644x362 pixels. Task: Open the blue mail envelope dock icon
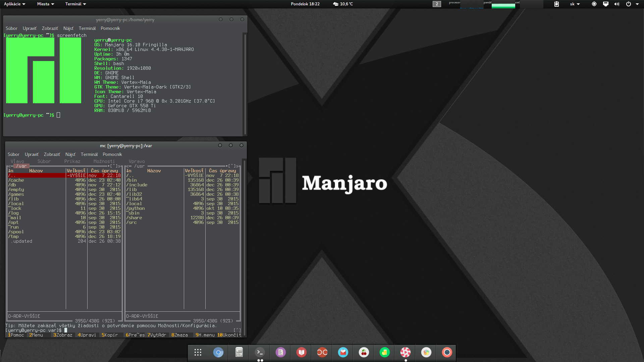[343, 352]
